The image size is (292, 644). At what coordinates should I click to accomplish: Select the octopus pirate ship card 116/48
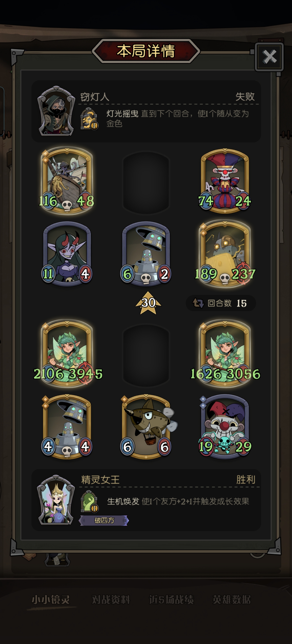click(67, 181)
